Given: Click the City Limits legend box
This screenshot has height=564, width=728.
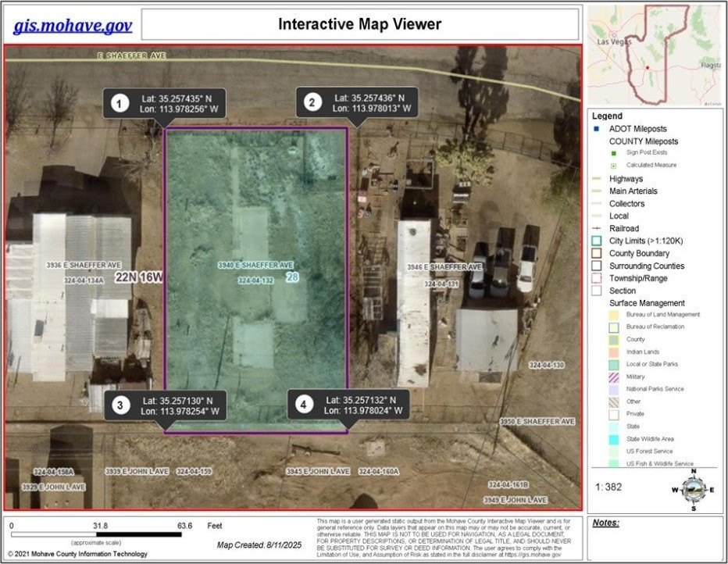Looking at the screenshot, I should pos(595,241).
